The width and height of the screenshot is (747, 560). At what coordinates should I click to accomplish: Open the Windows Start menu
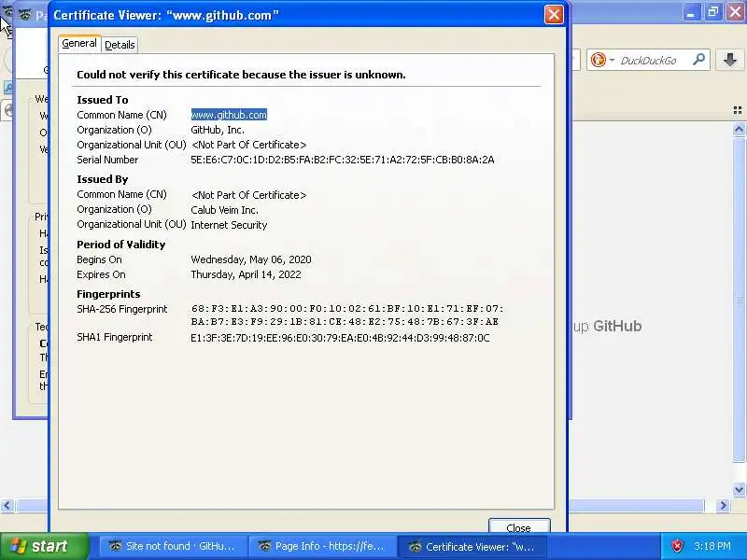(x=44, y=546)
